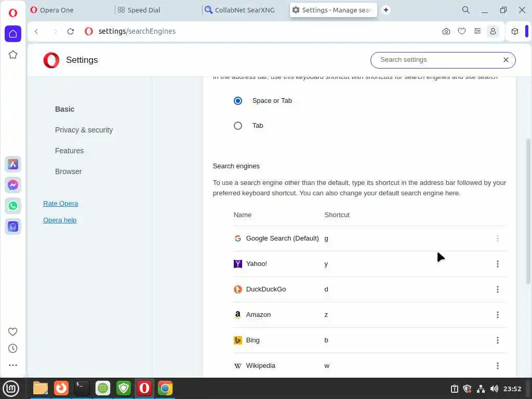Add page to bookmarks with heart icon
532x399 pixels.
point(462,31)
